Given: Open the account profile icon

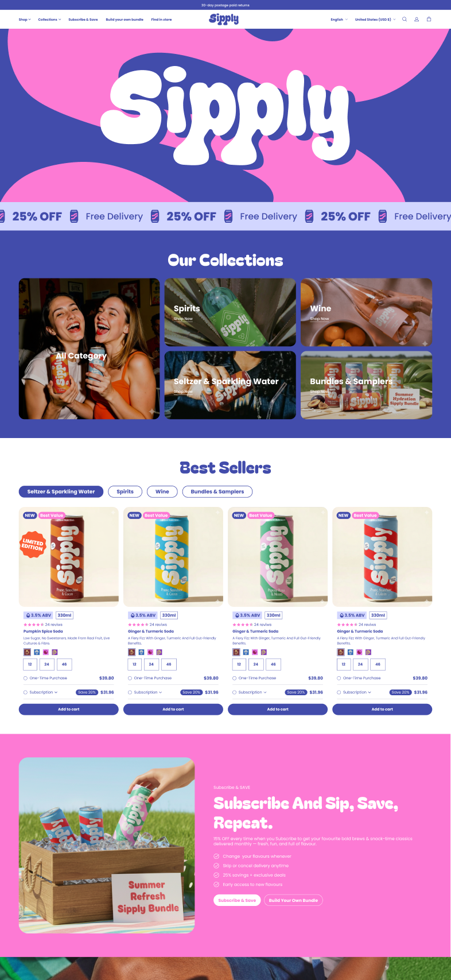Looking at the screenshot, I should click(x=417, y=19).
